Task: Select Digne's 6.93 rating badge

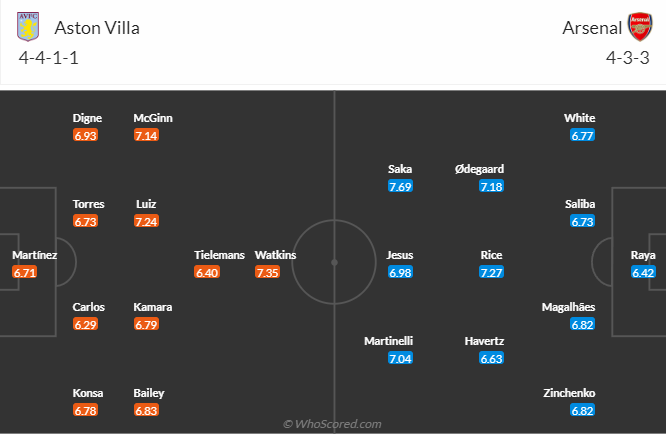Action: tap(85, 135)
